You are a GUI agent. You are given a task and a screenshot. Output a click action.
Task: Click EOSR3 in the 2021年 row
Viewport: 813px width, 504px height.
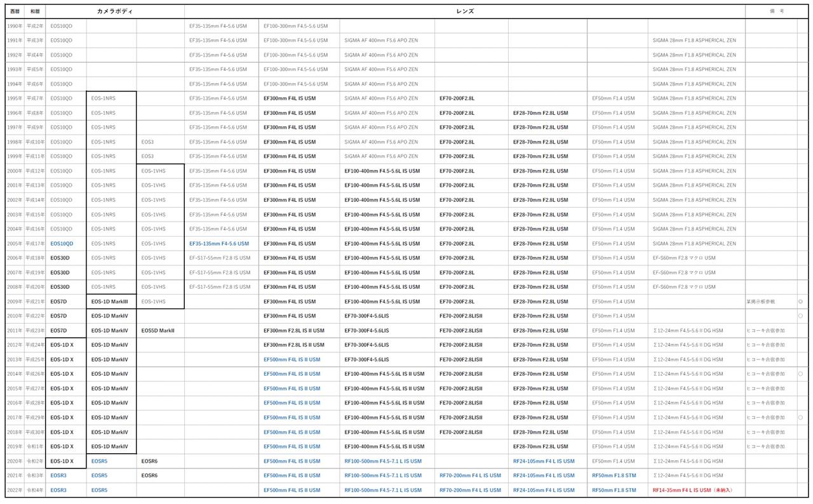point(58,476)
